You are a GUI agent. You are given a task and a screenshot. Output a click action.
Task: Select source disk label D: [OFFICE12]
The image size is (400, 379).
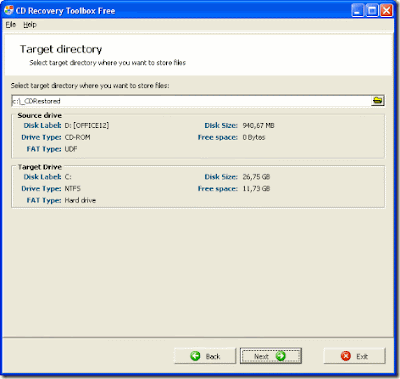(x=87, y=125)
